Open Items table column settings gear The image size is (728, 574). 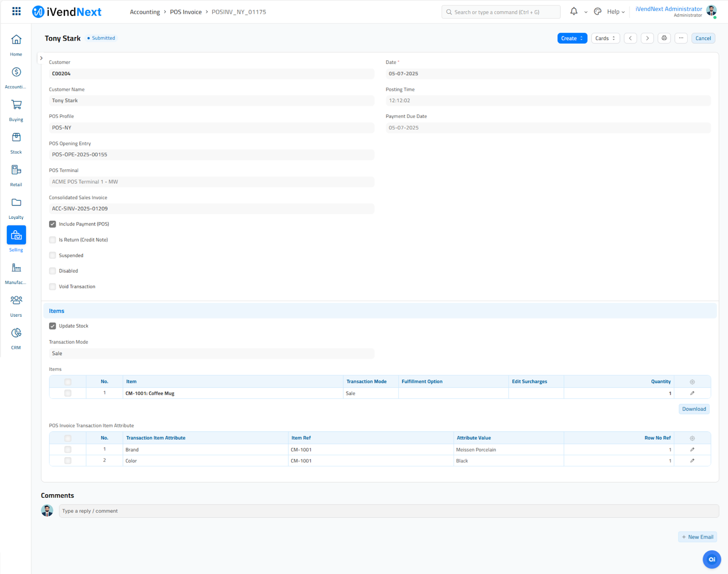click(x=692, y=382)
